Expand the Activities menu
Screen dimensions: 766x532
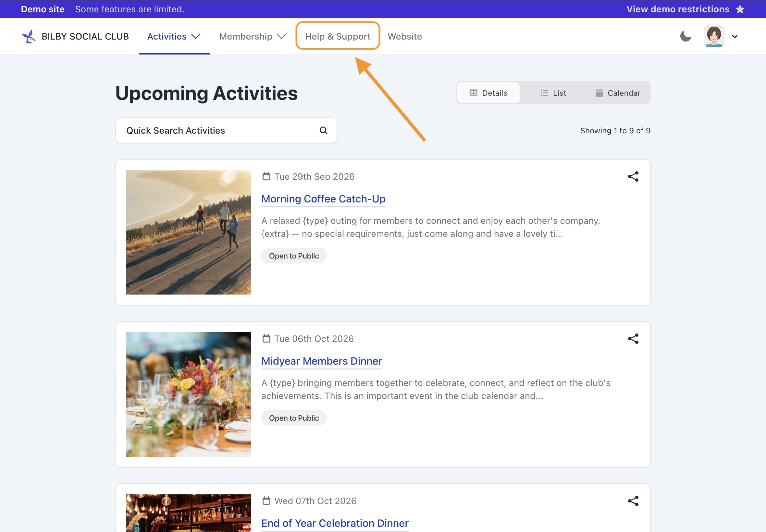(x=174, y=36)
